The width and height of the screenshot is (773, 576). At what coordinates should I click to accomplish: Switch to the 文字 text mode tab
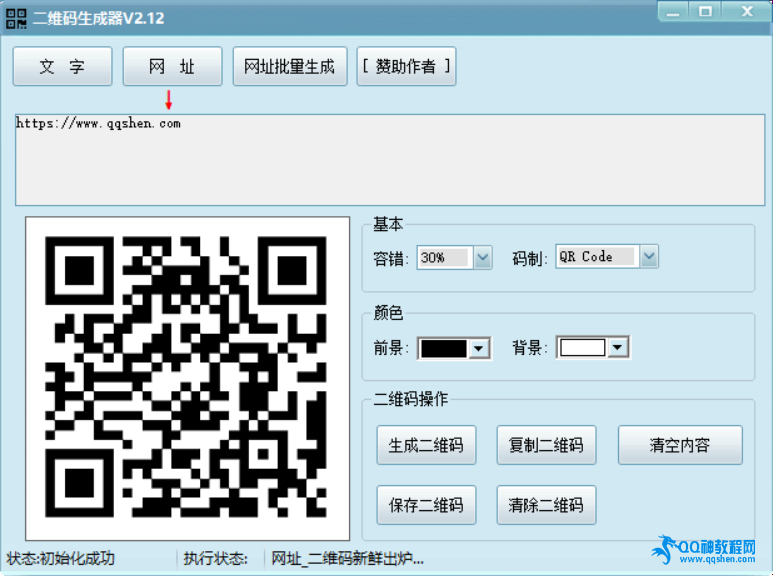click(63, 66)
